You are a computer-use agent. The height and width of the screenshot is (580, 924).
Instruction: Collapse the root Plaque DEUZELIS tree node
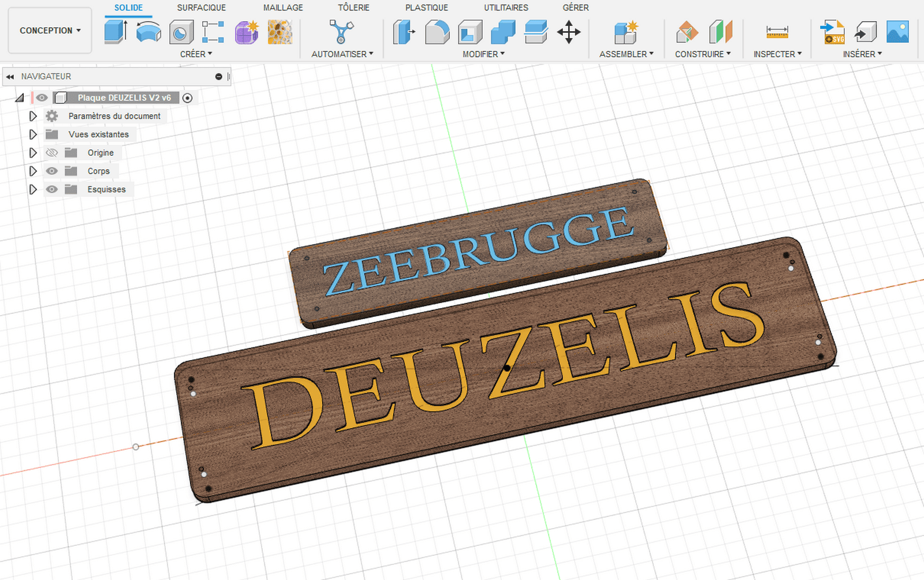[x=20, y=98]
